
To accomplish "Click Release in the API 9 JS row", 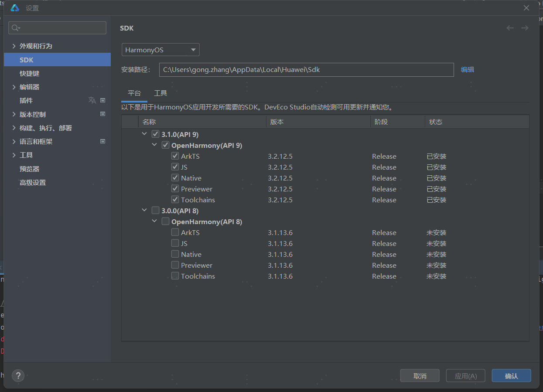I will tap(384, 167).
